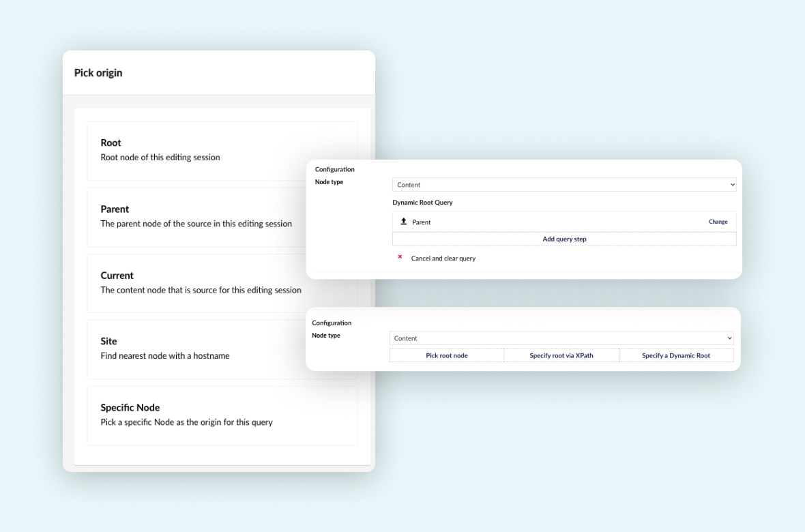Click Node type label beside Pick root node
Viewport: 805px width, 532px height.
(325, 336)
